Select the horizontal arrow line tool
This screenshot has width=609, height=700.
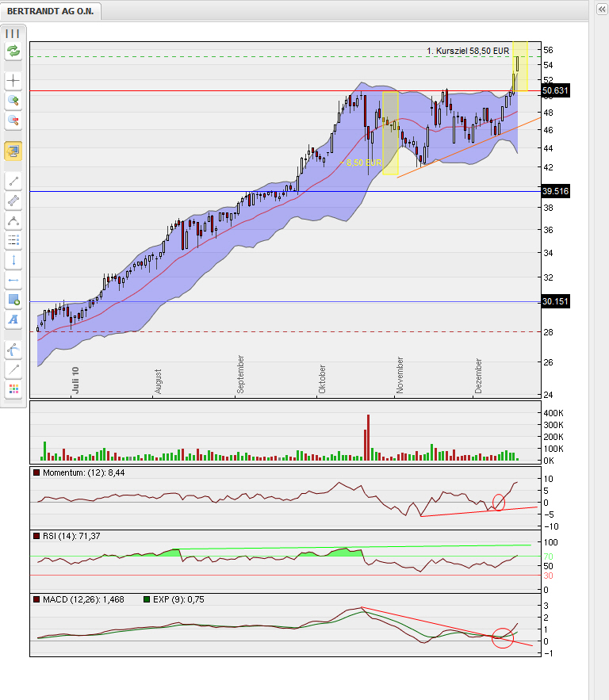[13, 280]
